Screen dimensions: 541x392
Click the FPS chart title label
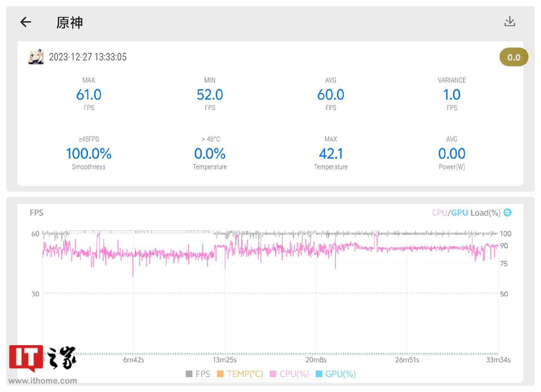click(36, 213)
